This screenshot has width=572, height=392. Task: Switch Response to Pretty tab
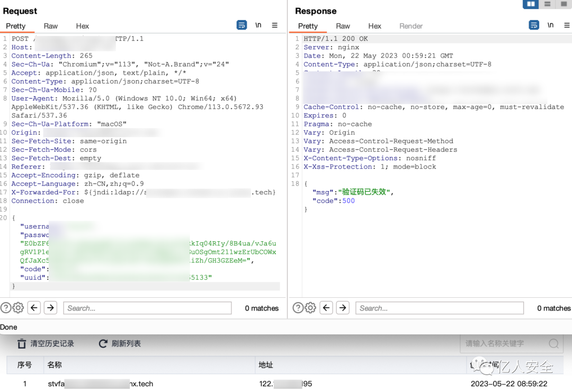point(308,26)
